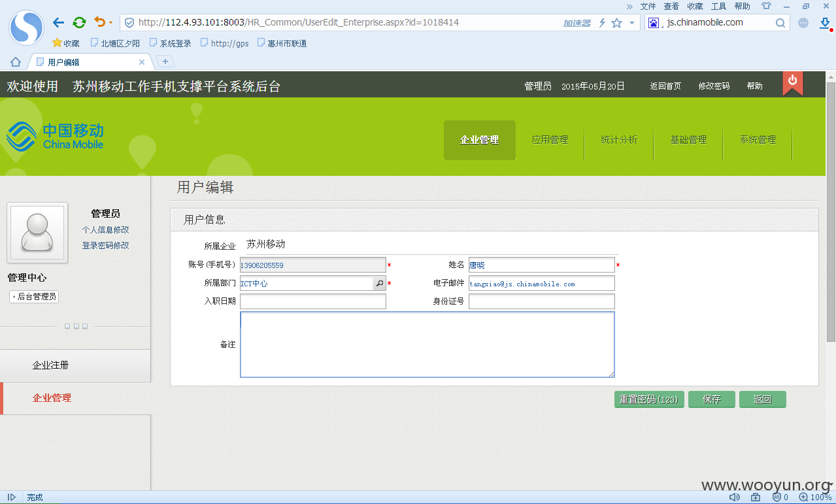This screenshot has height=504, width=836.
Task: Close the 用户编辑 tab
Action: 142,62
